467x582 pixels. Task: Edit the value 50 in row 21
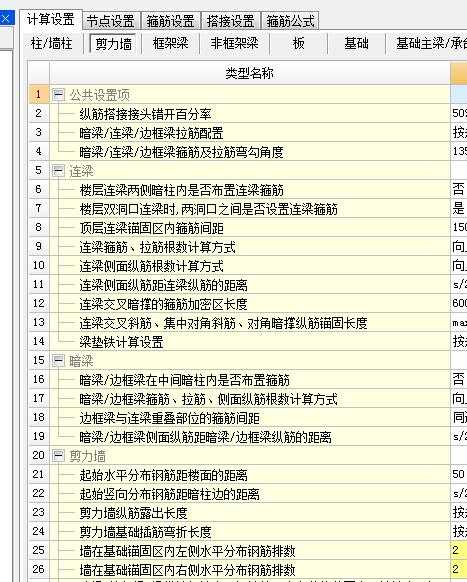pyautogui.click(x=459, y=474)
